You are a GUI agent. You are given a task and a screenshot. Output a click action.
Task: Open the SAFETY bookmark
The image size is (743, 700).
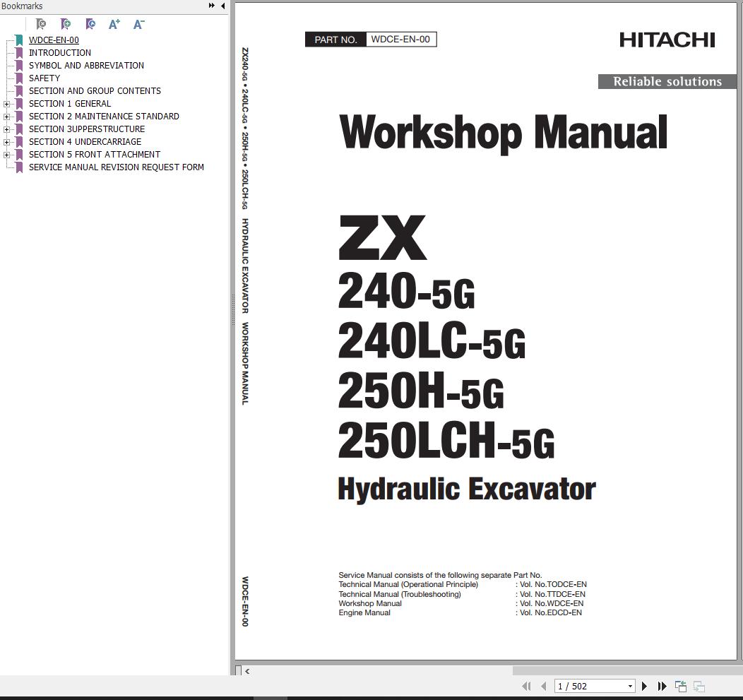click(x=44, y=78)
